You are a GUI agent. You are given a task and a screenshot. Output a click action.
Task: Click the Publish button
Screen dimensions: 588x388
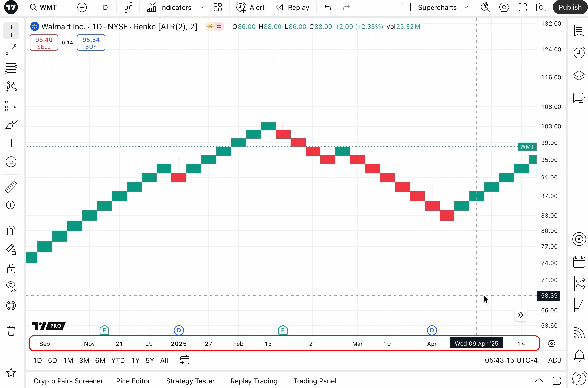click(570, 7)
